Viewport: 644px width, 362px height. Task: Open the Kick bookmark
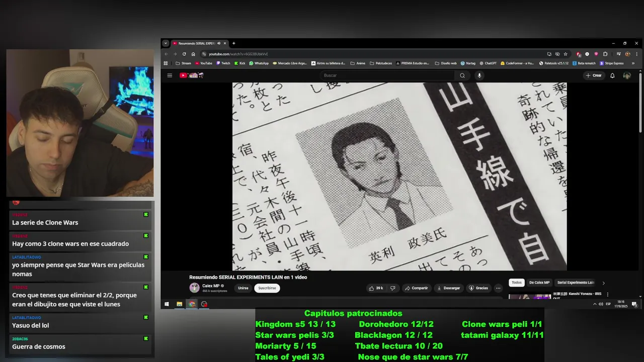239,63
